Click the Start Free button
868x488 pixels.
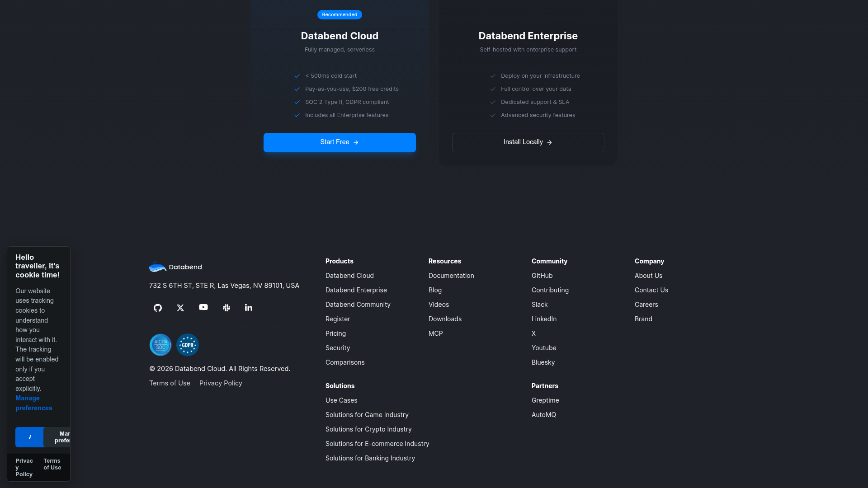340,142
